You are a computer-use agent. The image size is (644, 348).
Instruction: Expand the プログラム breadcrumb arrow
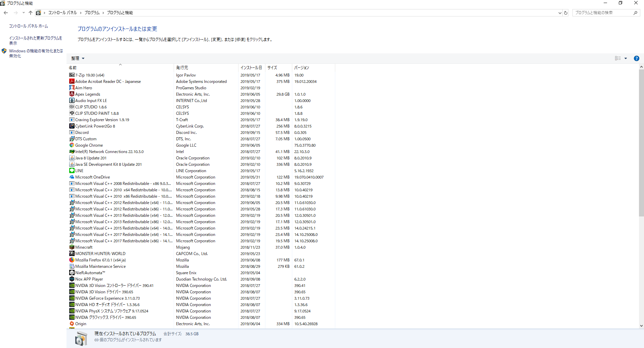pyautogui.click(x=103, y=13)
